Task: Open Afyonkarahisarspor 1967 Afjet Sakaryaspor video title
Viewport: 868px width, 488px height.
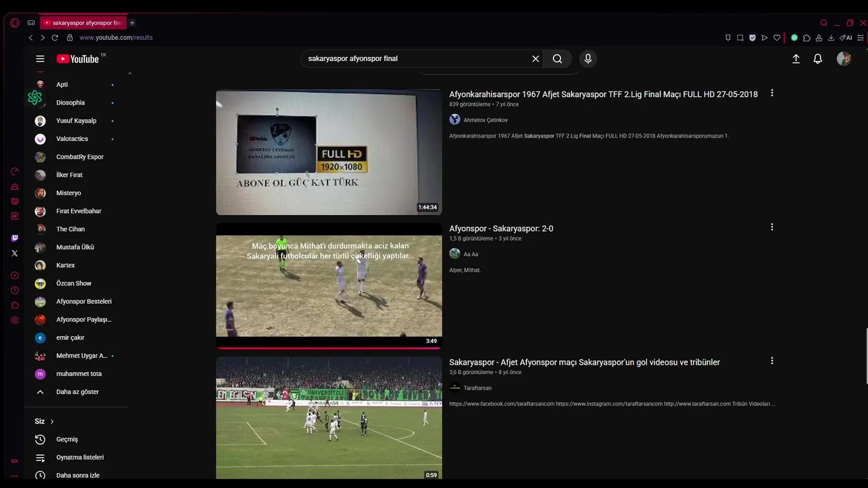Action: coord(604,94)
